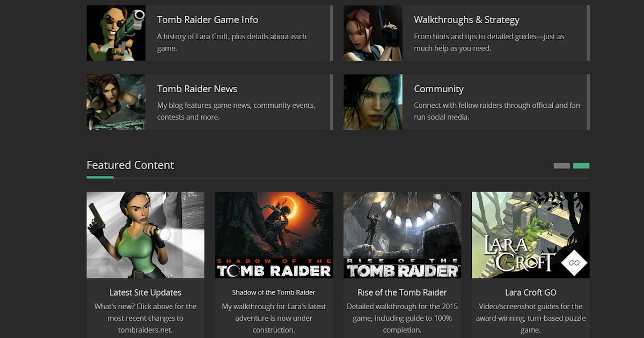Click the green underline below Featured Content
This screenshot has width=644, height=338.
click(x=99, y=176)
